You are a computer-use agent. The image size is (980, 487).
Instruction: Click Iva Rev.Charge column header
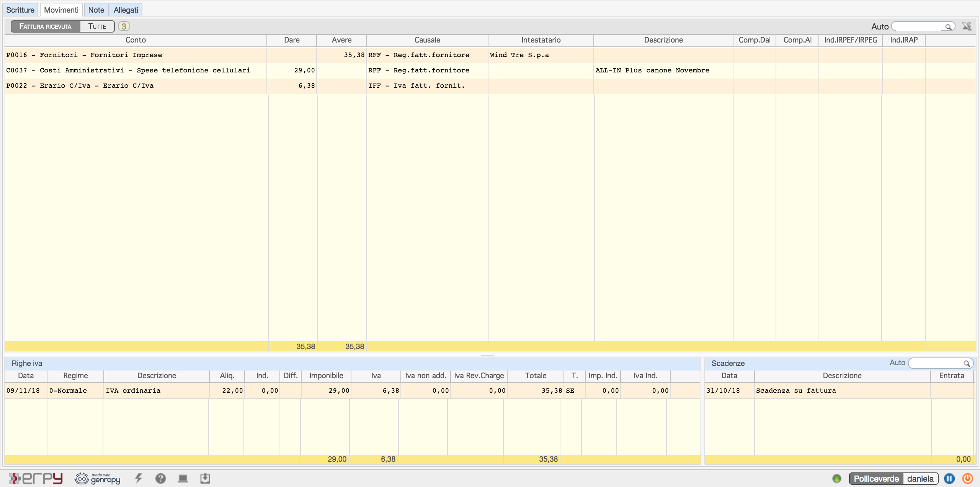click(479, 376)
